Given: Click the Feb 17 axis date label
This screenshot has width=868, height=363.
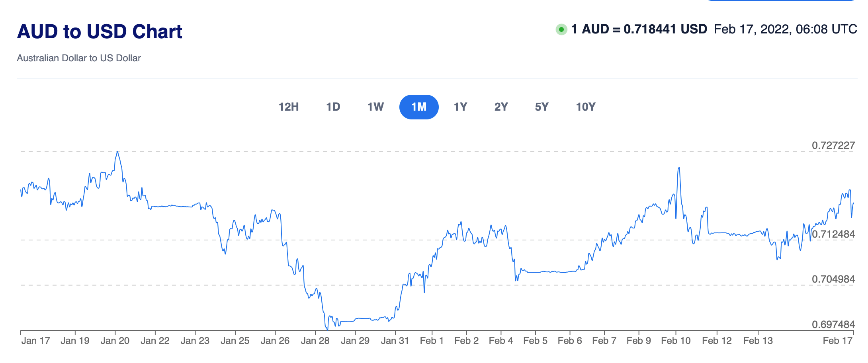Looking at the screenshot, I should pos(837,341).
